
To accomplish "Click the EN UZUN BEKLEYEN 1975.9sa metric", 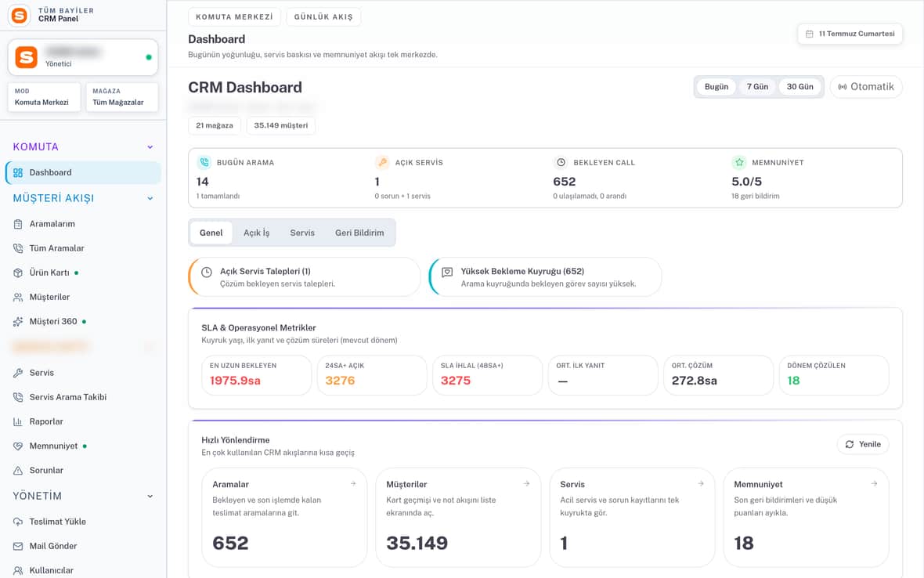I will pyautogui.click(x=256, y=374).
